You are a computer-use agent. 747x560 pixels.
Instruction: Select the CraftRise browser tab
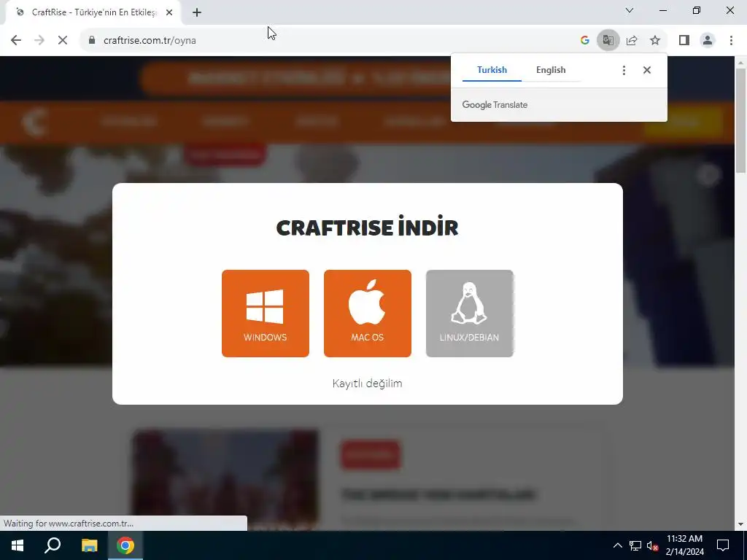[x=93, y=13]
